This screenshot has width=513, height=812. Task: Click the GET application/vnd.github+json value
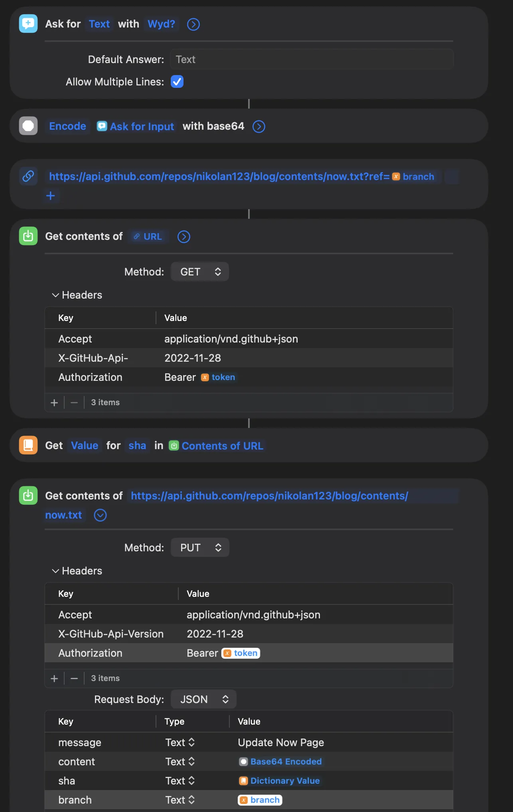tap(231, 339)
